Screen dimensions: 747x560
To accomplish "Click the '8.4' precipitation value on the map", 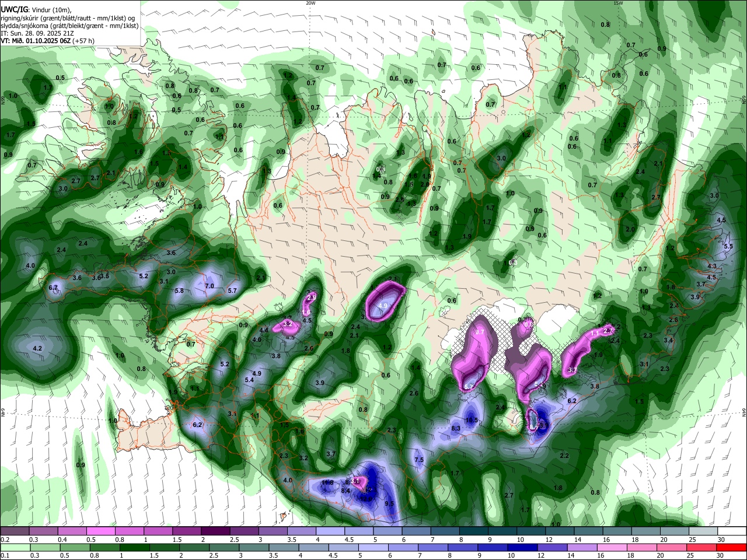I will coord(345,491).
